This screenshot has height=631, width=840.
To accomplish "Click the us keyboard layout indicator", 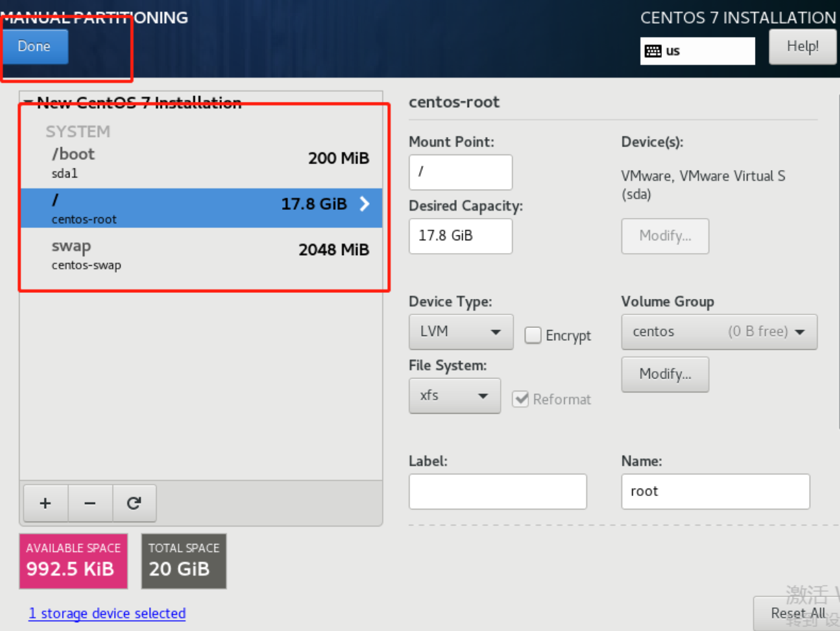I will click(698, 51).
